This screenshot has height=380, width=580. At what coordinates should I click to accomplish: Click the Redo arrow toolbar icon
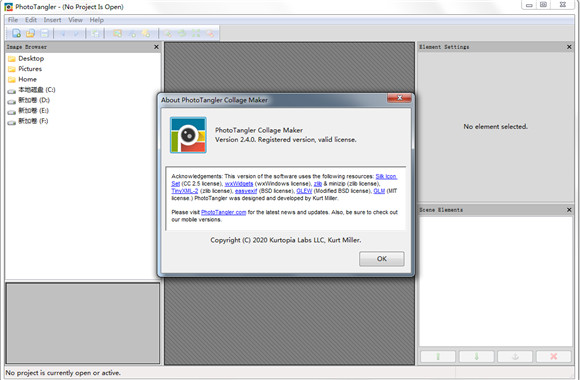(77, 34)
